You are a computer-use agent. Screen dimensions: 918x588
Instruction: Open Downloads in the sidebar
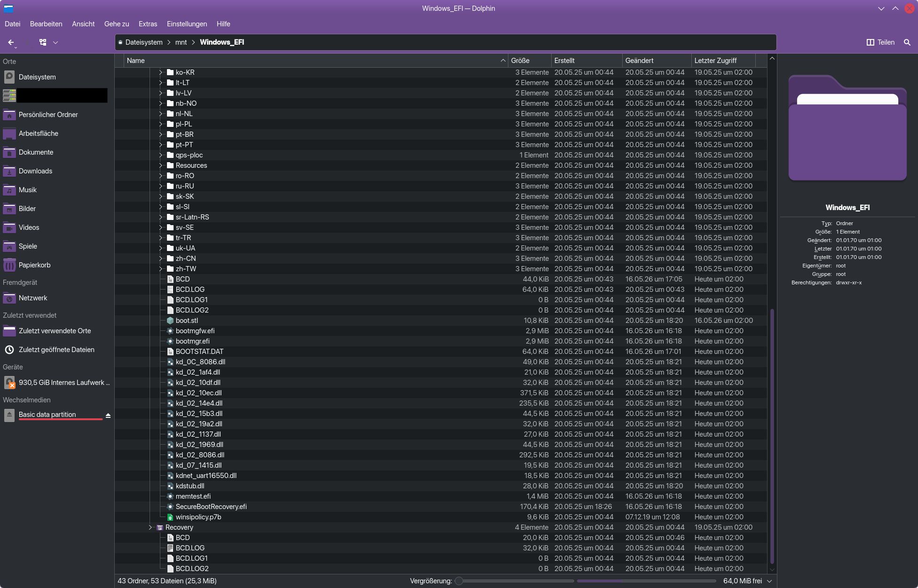click(56, 171)
